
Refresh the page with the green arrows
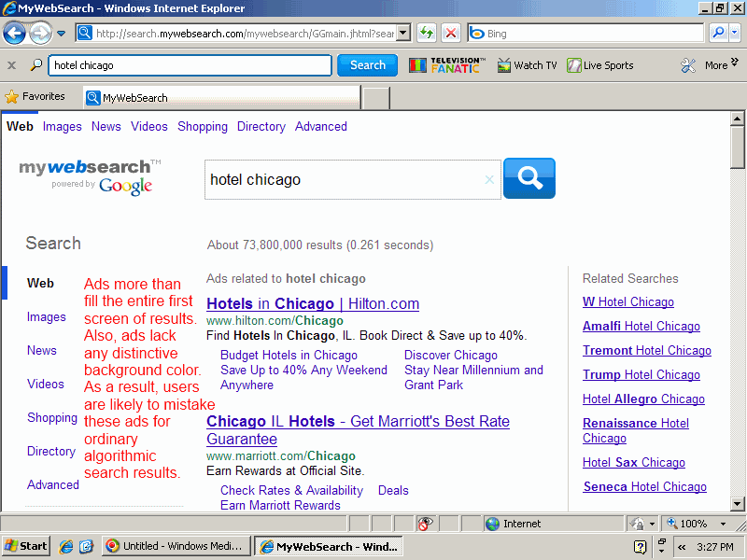427,34
